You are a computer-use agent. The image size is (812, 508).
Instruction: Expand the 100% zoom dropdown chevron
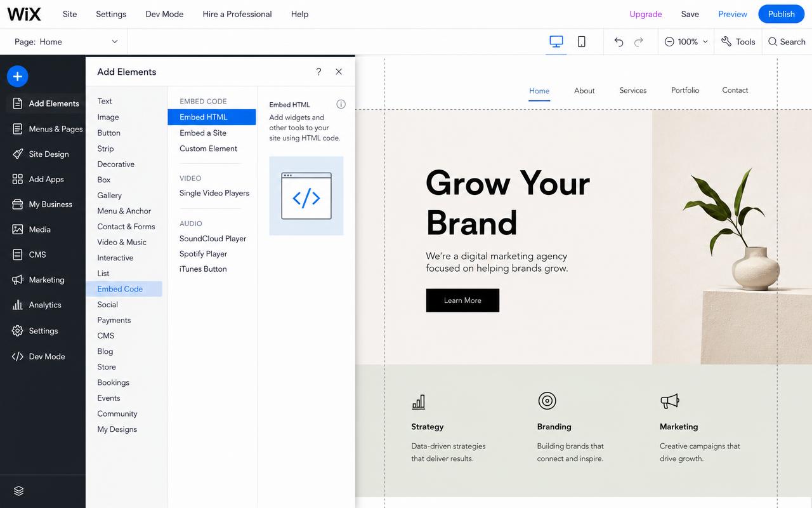[705, 42]
